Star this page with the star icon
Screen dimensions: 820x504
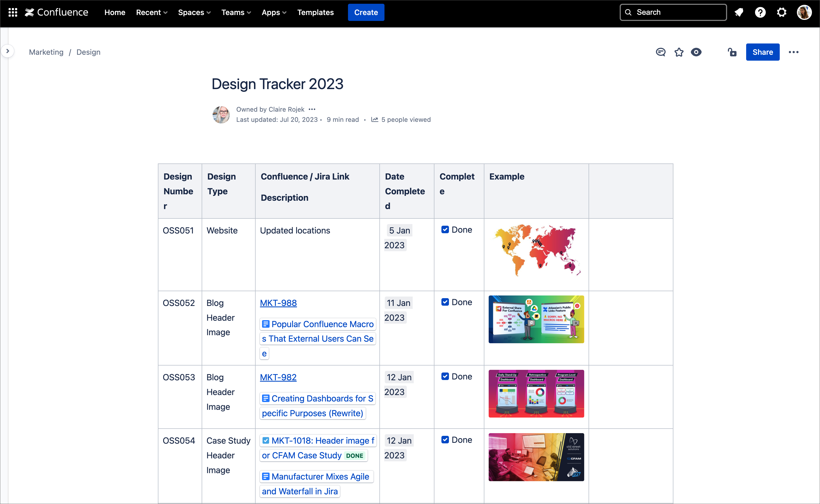coord(679,52)
